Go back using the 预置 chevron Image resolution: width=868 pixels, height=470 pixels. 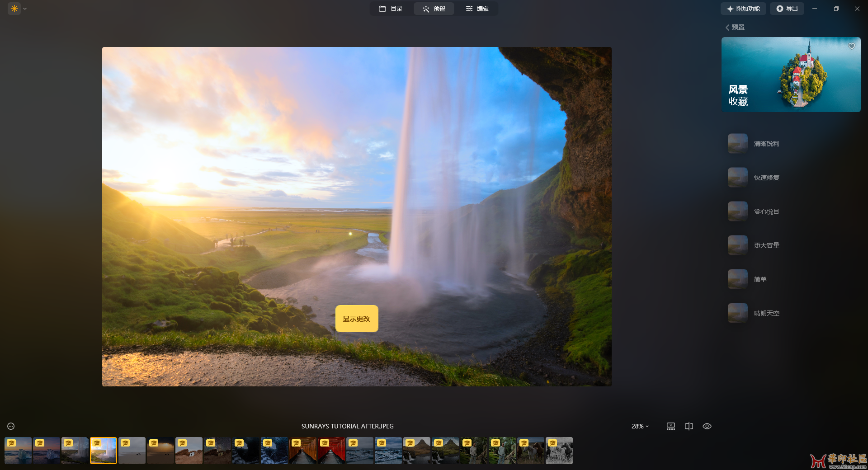(x=727, y=28)
